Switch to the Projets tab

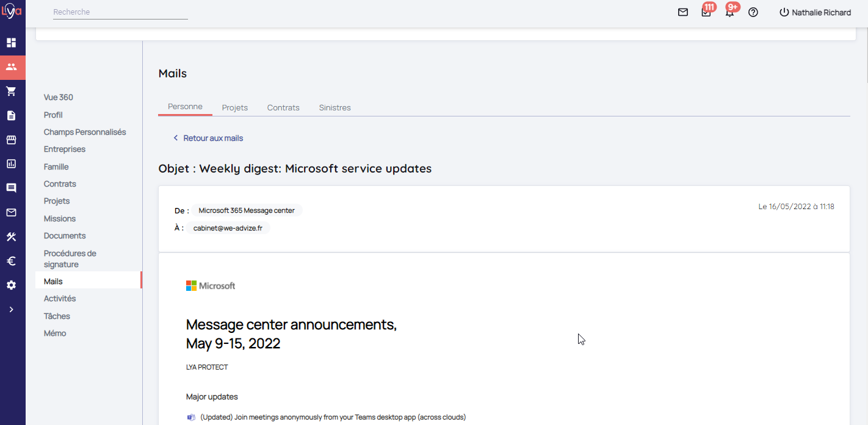coord(235,107)
